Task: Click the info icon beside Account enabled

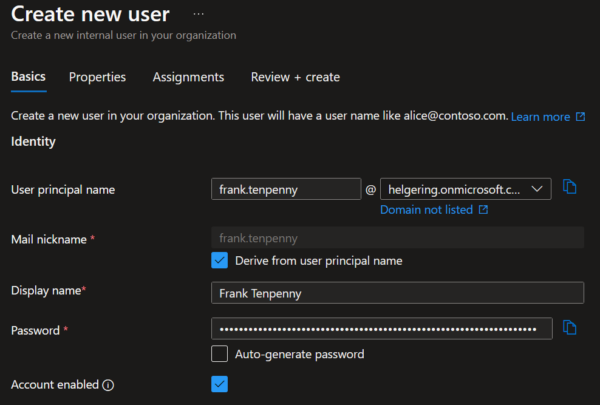Action: pyautogui.click(x=108, y=384)
